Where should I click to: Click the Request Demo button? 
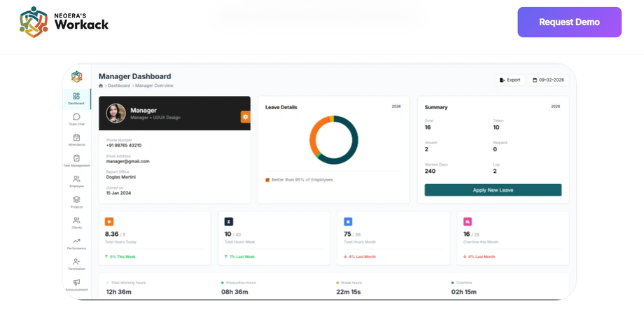569,22
